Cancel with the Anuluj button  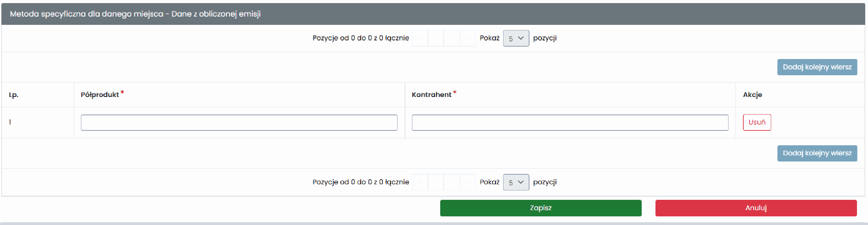click(x=756, y=208)
